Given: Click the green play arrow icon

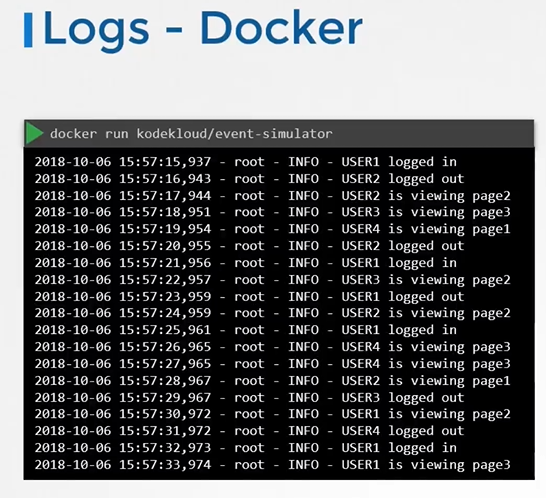Looking at the screenshot, I should pyautogui.click(x=34, y=133).
